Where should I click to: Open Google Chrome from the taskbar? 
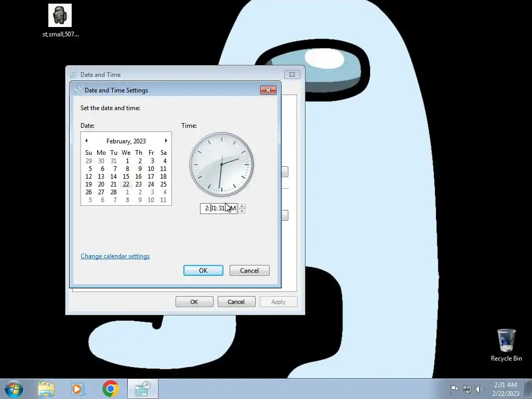tap(110, 389)
